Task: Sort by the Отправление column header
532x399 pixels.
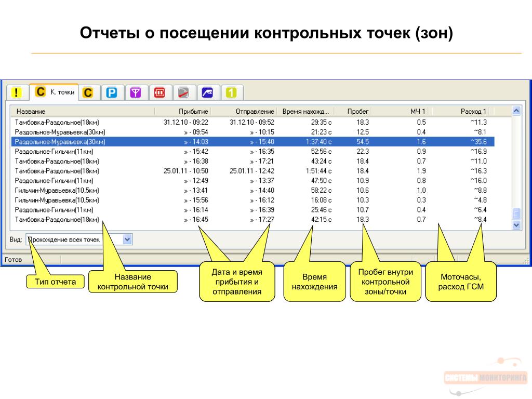Action: click(244, 111)
